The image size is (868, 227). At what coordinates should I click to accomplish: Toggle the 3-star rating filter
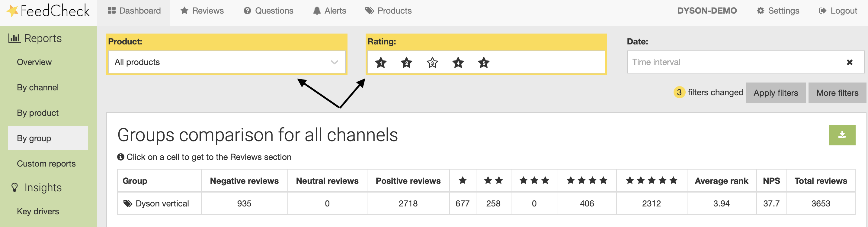tap(432, 62)
